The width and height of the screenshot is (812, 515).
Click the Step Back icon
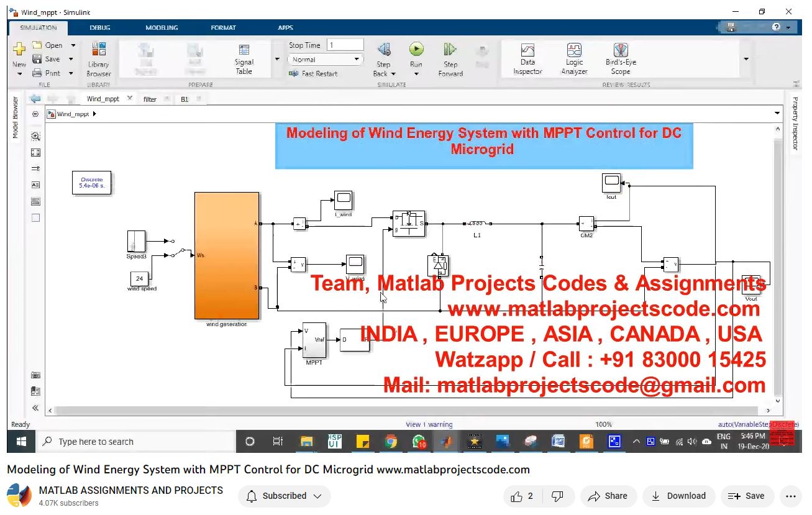383,50
